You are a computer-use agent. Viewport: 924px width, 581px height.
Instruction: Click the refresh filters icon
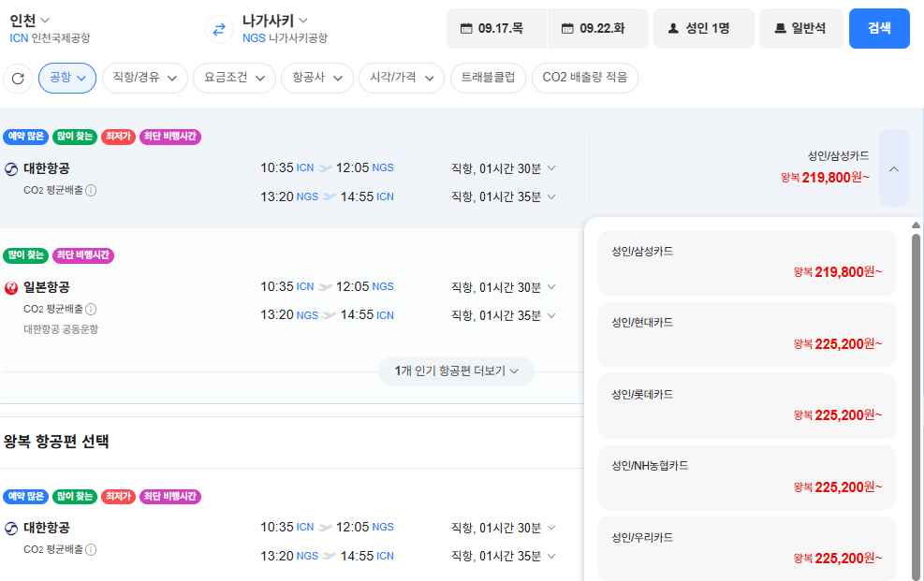18,79
